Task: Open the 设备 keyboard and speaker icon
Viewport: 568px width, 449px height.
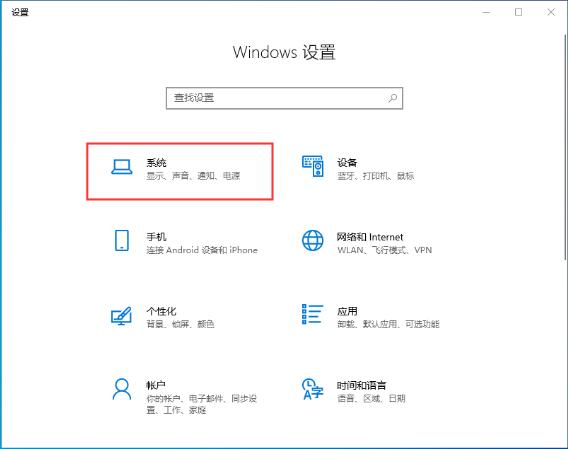Action: pyautogui.click(x=313, y=166)
